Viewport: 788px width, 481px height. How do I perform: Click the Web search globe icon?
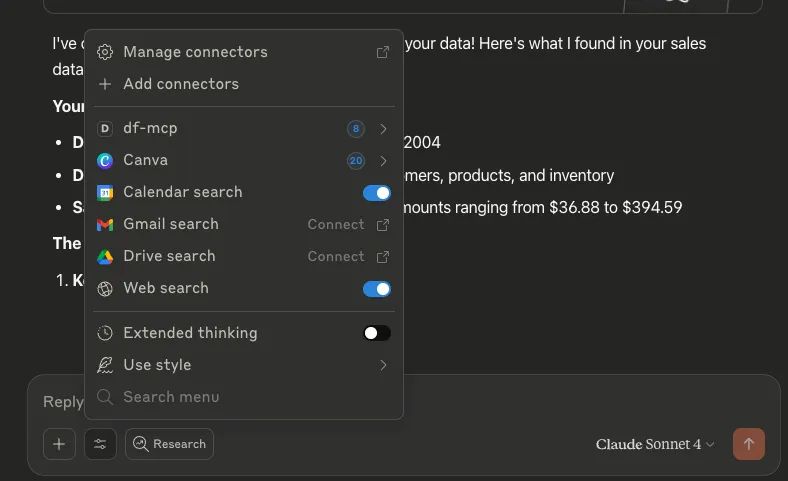pos(105,288)
